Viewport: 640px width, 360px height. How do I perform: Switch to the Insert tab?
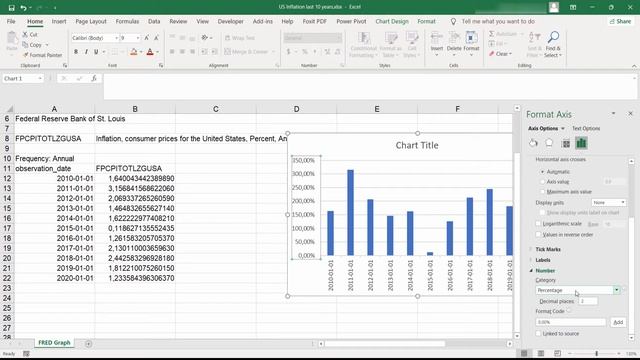click(59, 21)
